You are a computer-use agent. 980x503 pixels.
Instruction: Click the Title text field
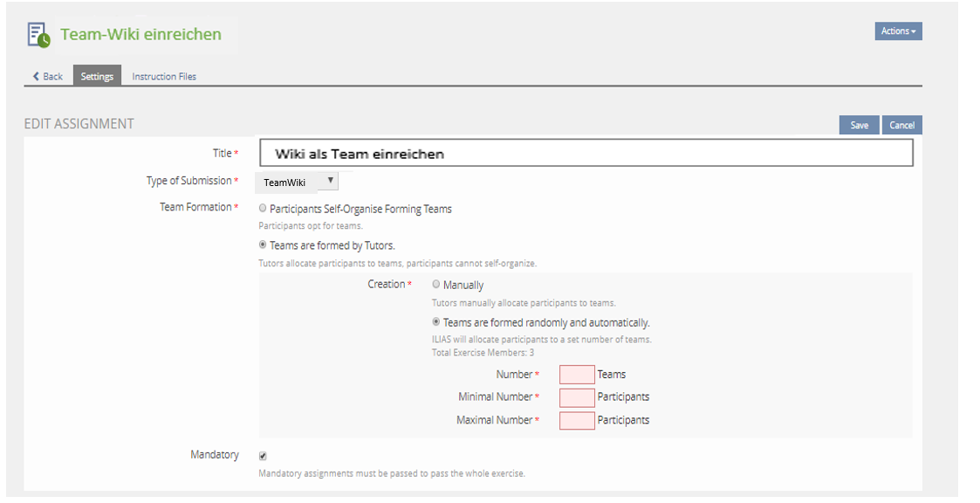tap(585, 154)
